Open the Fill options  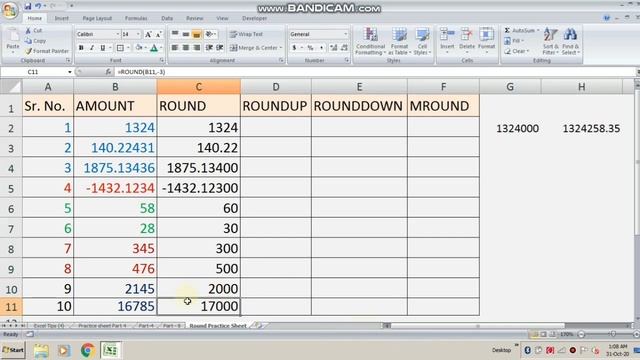(x=513, y=41)
